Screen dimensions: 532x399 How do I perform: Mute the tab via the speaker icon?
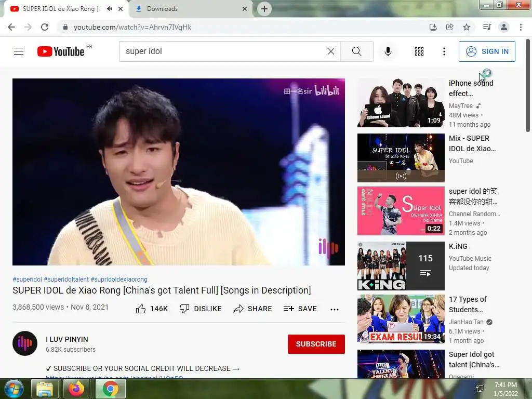pos(109,9)
